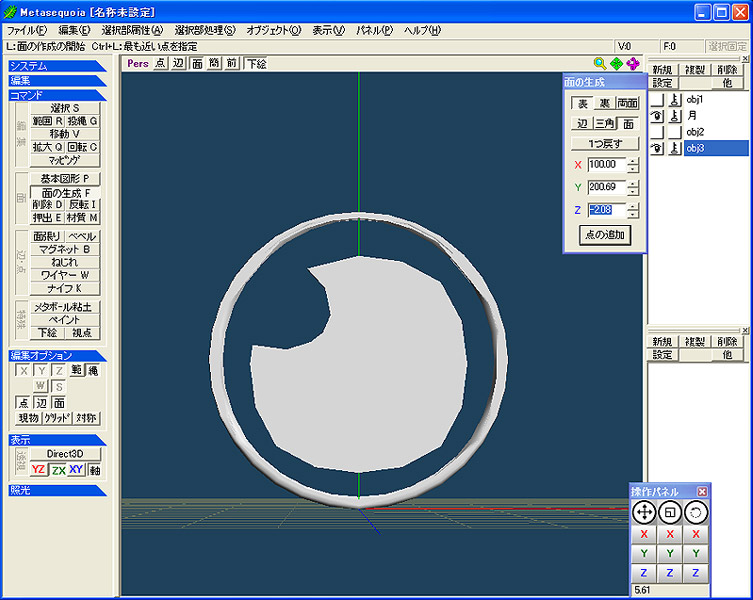Image resolution: width=753 pixels, height=600 pixels.
Task: Click the lock key icon for 月
Action: click(675, 116)
